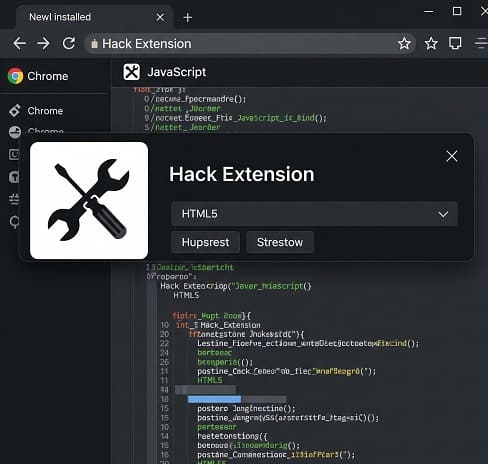
Task: Click the blue highlighted bar in code
Action: click(x=214, y=399)
